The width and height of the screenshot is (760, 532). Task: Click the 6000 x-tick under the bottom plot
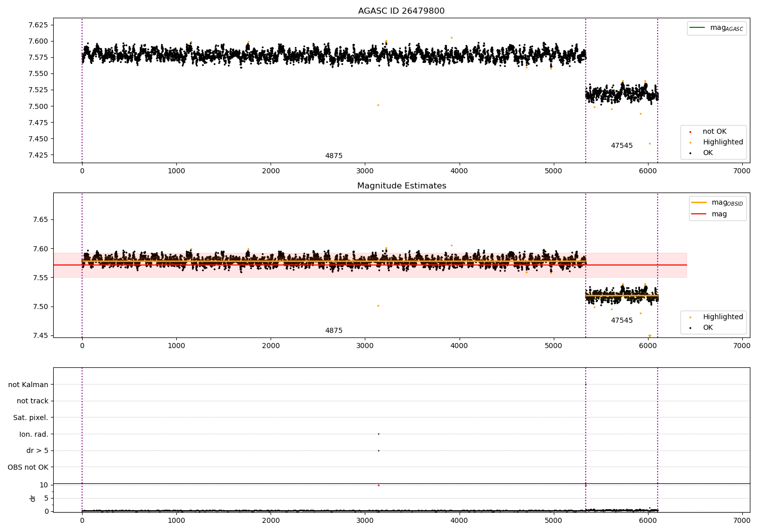[x=648, y=520]
